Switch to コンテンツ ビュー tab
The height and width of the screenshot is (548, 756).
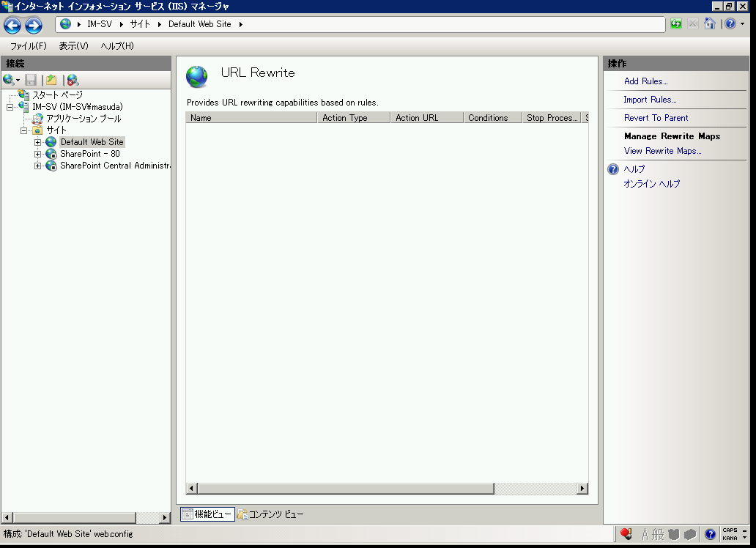(270, 514)
